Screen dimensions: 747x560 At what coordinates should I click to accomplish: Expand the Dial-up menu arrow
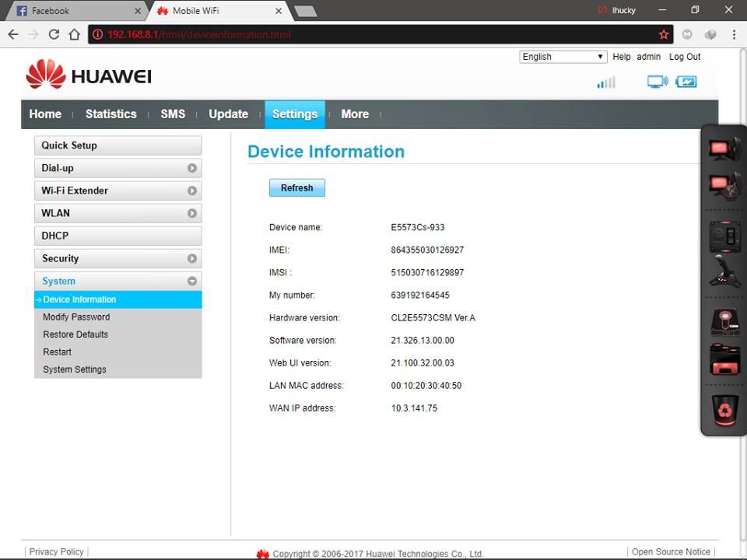(192, 168)
